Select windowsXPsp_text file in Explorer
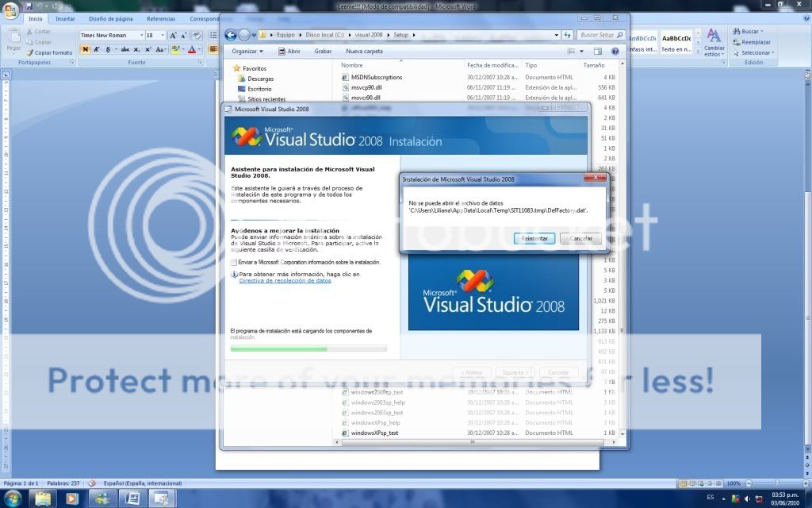 370,433
